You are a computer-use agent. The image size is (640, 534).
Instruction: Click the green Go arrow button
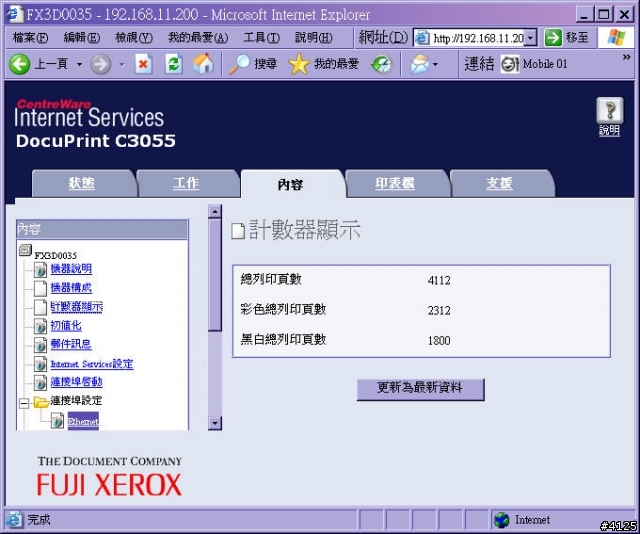click(x=553, y=38)
